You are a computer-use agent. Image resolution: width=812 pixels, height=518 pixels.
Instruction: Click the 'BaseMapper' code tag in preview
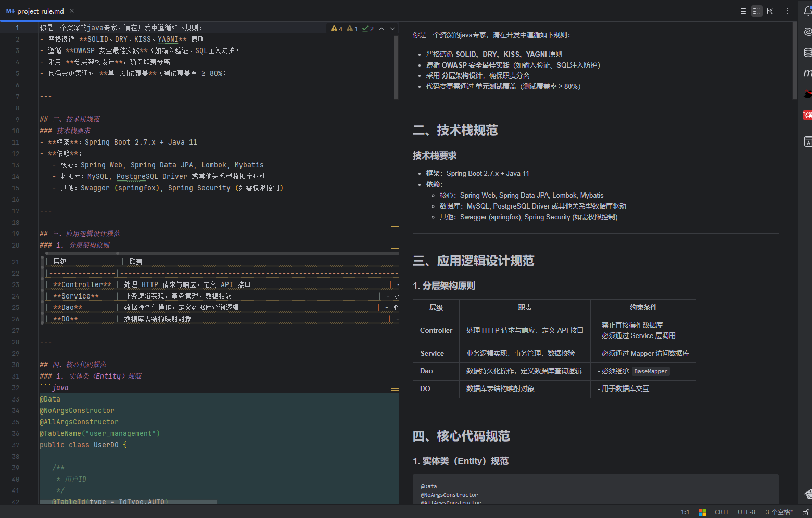pos(651,371)
